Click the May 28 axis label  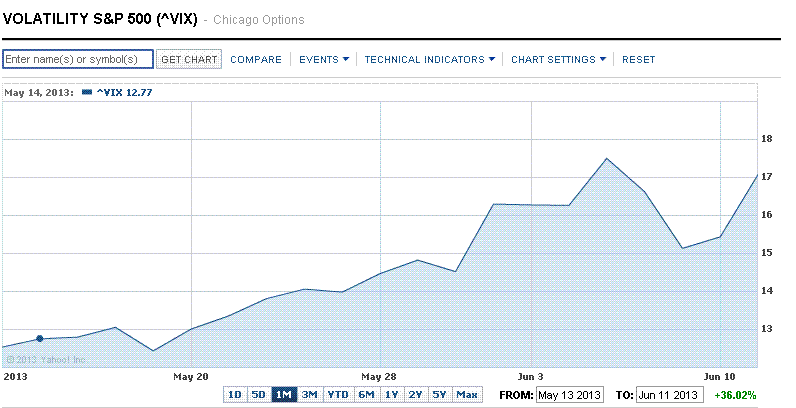[x=379, y=377]
